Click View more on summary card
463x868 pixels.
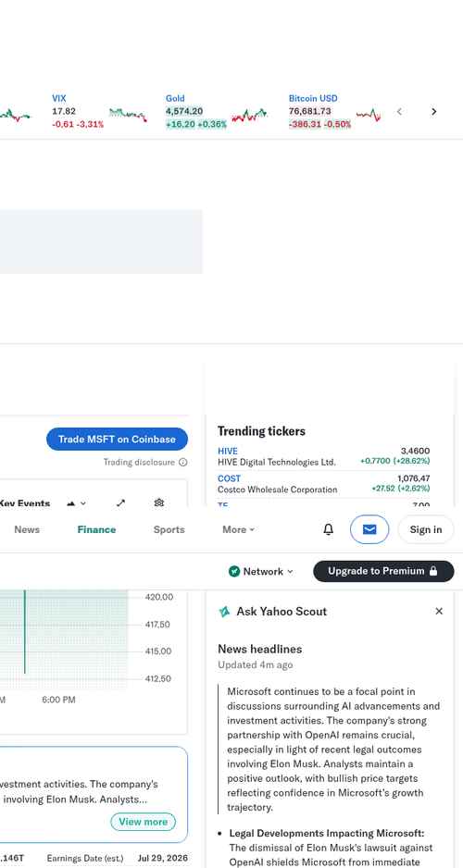[x=143, y=822]
